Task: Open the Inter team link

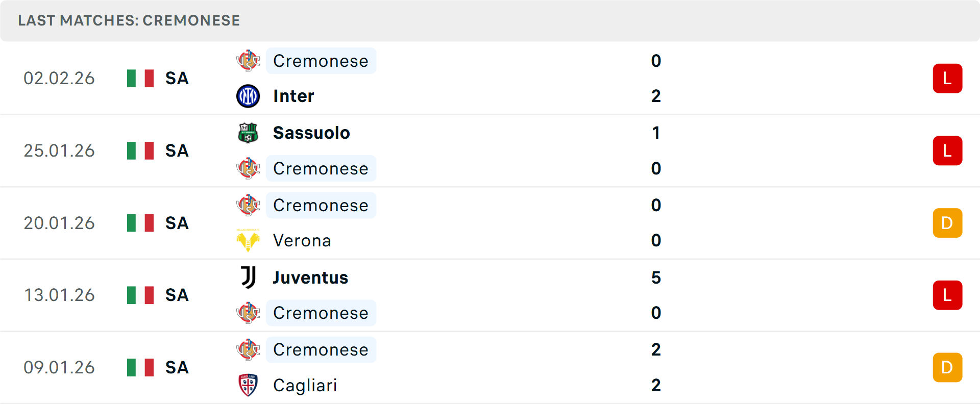Action: tap(293, 96)
